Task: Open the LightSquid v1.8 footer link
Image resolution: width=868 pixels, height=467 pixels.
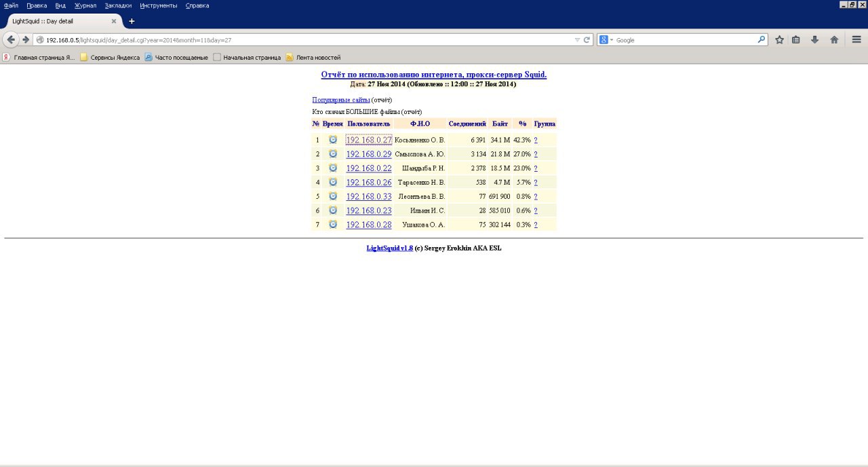Action: click(x=390, y=248)
